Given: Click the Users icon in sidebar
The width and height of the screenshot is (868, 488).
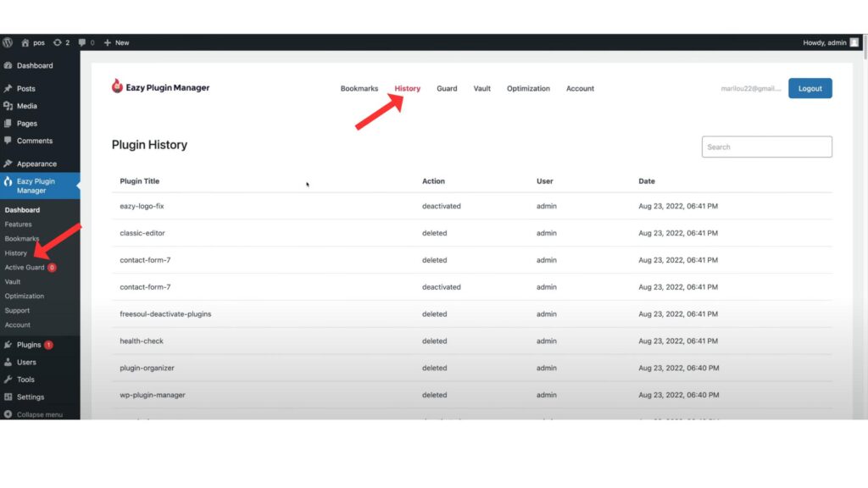Looking at the screenshot, I should (8, 363).
